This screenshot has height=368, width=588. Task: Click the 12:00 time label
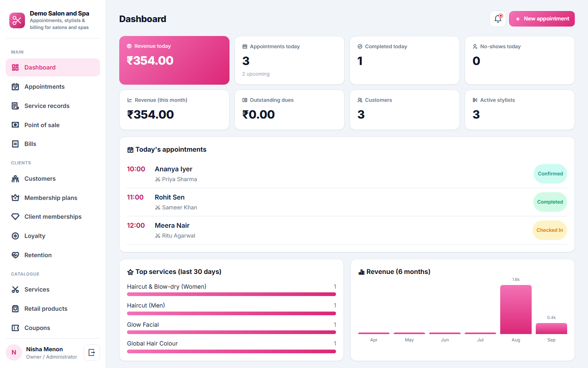click(x=136, y=226)
